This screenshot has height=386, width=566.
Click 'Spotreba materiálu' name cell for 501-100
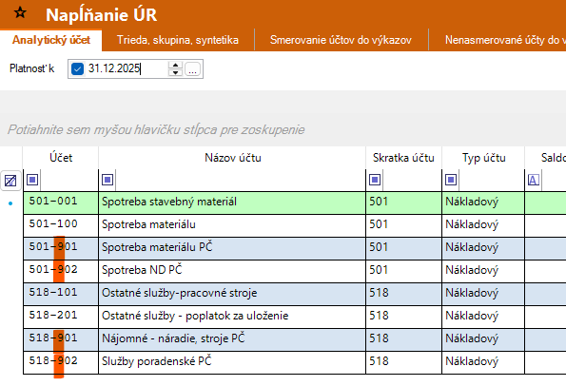[x=232, y=226]
